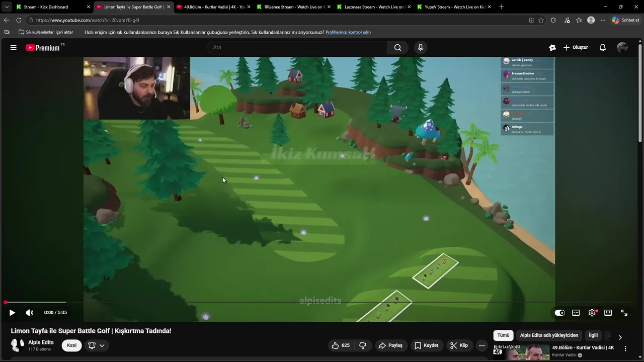The width and height of the screenshot is (644, 362).
Task: Click the video title Limon Tayfa text
Action: click(91, 331)
